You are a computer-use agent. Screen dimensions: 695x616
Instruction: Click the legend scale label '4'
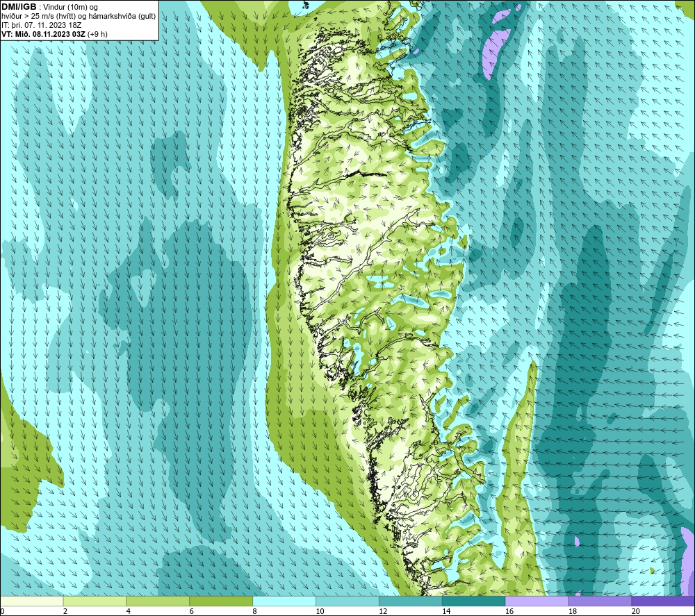[128, 611]
